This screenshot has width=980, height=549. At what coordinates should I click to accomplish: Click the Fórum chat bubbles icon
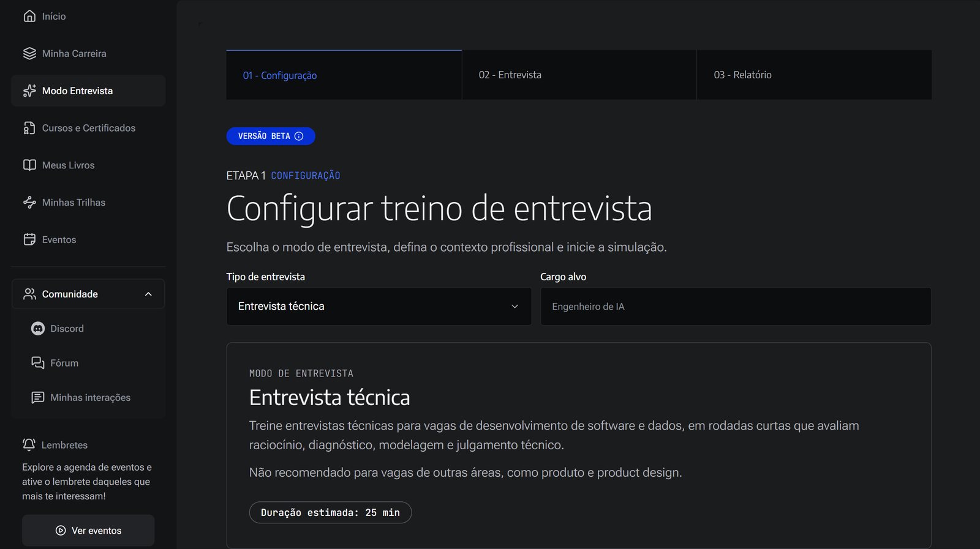(38, 363)
